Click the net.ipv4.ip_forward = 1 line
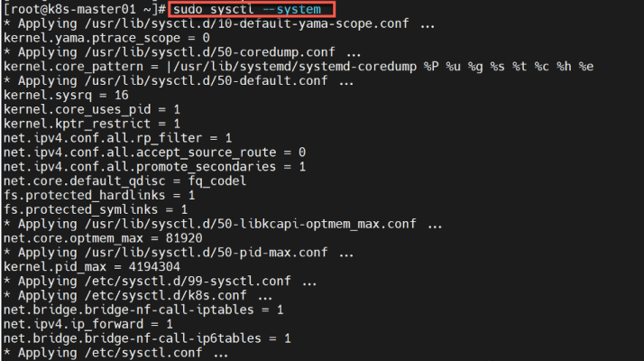The image size is (644, 361). 87,324
